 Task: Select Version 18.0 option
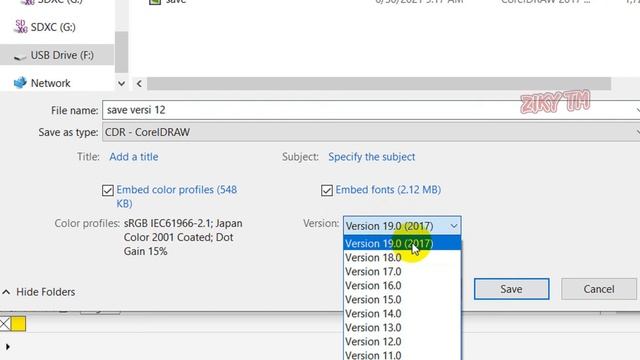coord(402,258)
